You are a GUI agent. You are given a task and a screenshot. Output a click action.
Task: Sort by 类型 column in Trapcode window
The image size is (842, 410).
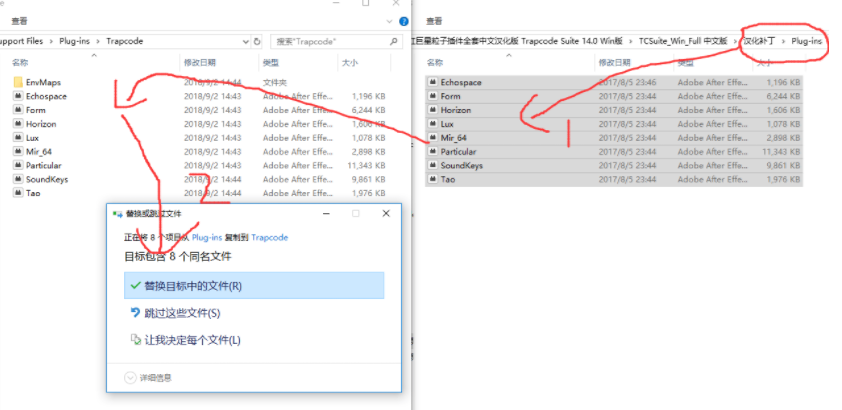click(271, 63)
